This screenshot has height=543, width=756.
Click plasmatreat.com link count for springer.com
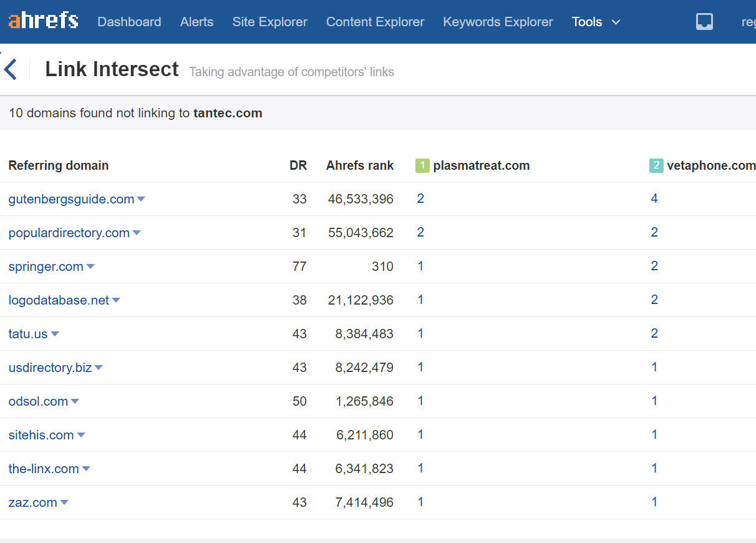click(420, 266)
